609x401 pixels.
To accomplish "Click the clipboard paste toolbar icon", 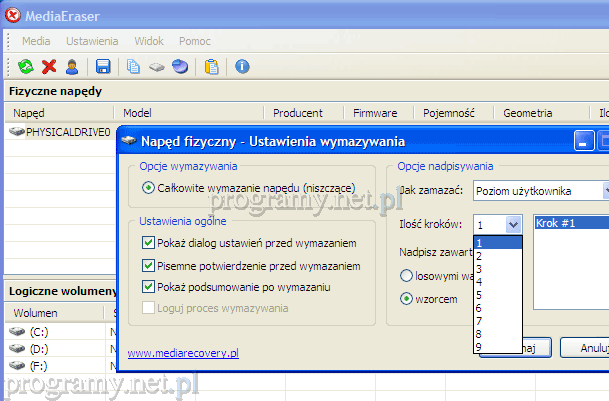I will [x=211, y=67].
